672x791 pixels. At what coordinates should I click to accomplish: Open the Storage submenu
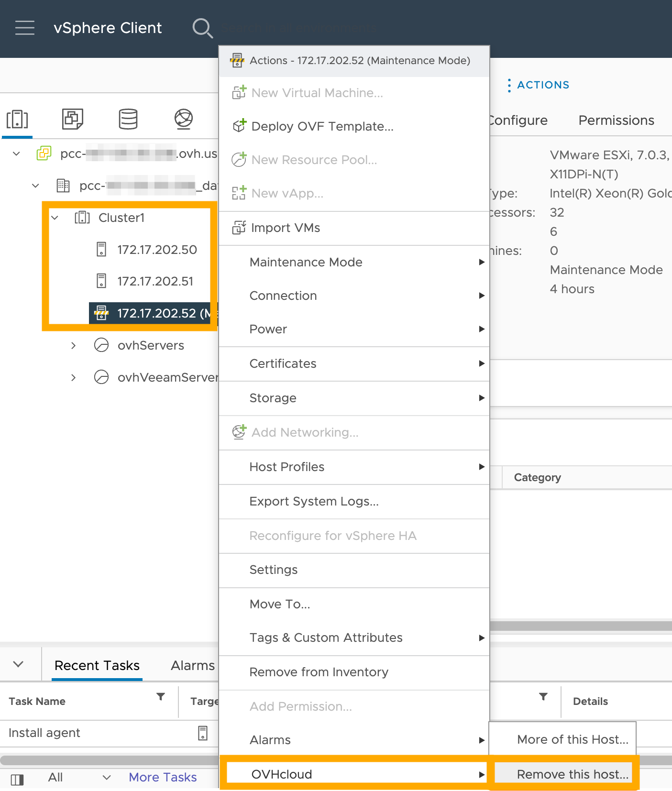pyautogui.click(x=354, y=398)
